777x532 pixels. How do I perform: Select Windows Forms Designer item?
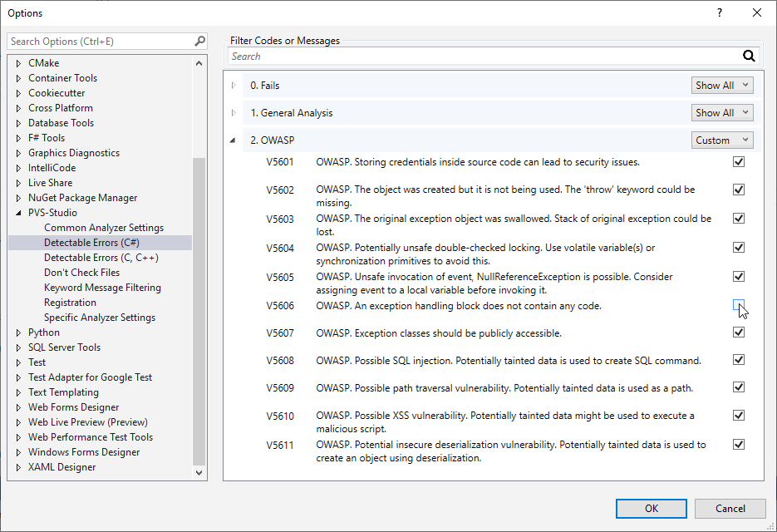[84, 452]
